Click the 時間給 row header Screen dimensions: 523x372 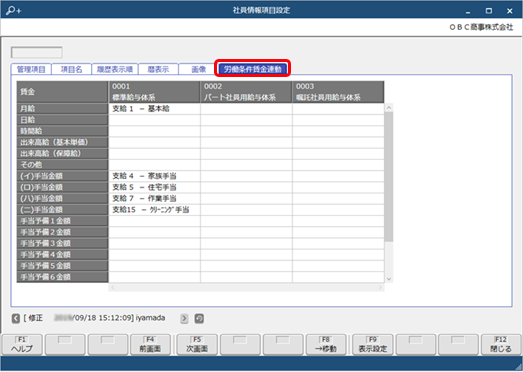pos(62,131)
